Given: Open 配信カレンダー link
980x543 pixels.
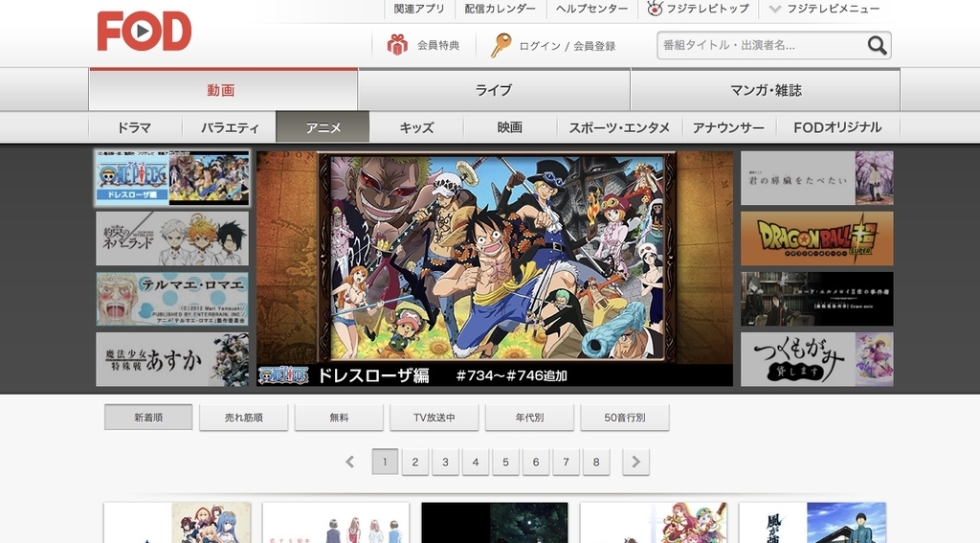Looking at the screenshot, I should [x=500, y=9].
